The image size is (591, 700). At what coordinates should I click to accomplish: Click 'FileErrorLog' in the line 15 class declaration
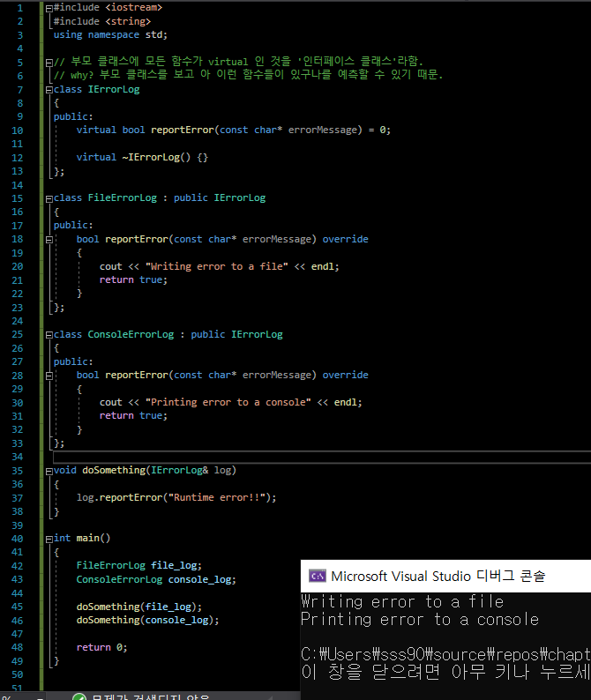(x=123, y=197)
